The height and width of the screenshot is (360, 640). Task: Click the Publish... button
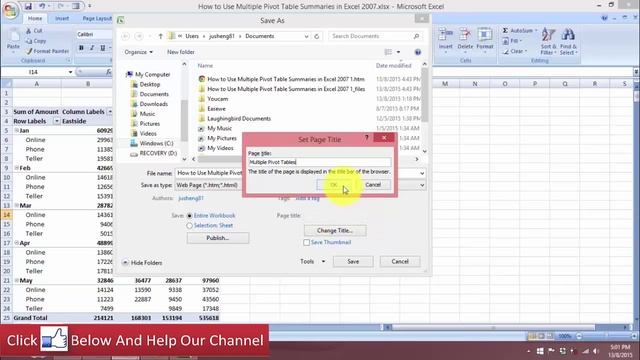[x=218, y=238]
